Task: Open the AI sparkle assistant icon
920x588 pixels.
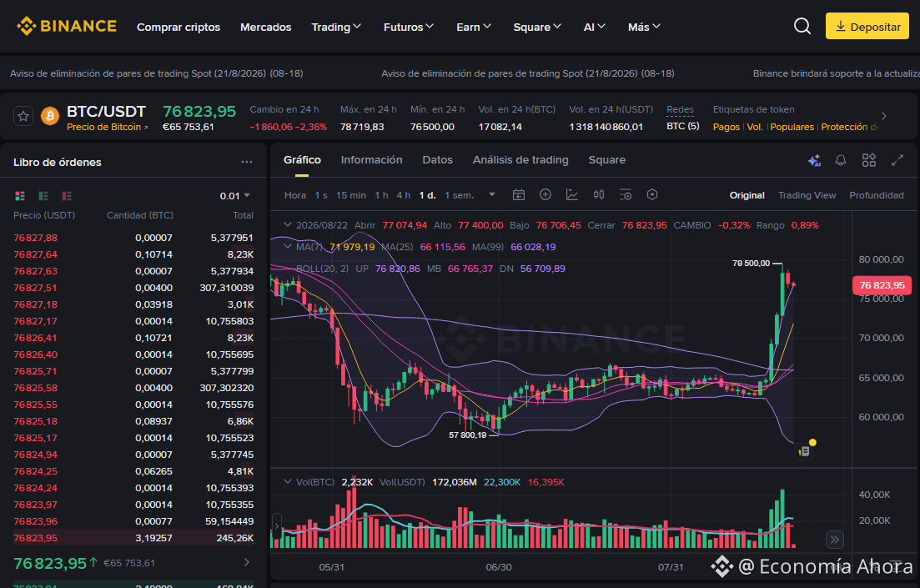Action: coord(814,160)
